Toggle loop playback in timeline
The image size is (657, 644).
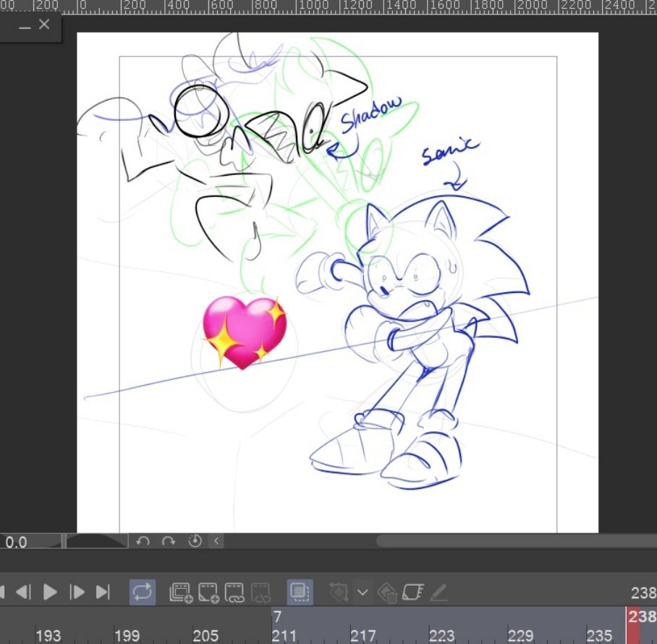(x=142, y=592)
